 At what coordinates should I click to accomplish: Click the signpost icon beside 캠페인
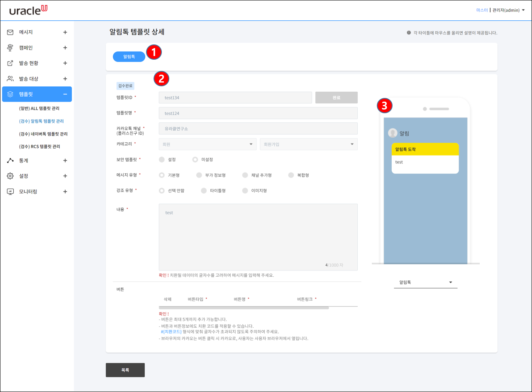(10, 48)
